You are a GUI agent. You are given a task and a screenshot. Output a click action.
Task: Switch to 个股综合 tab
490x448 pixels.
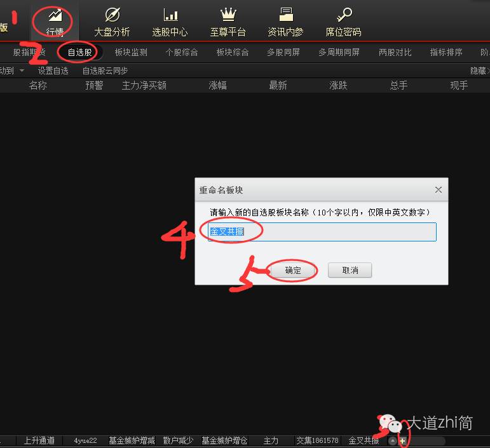182,52
